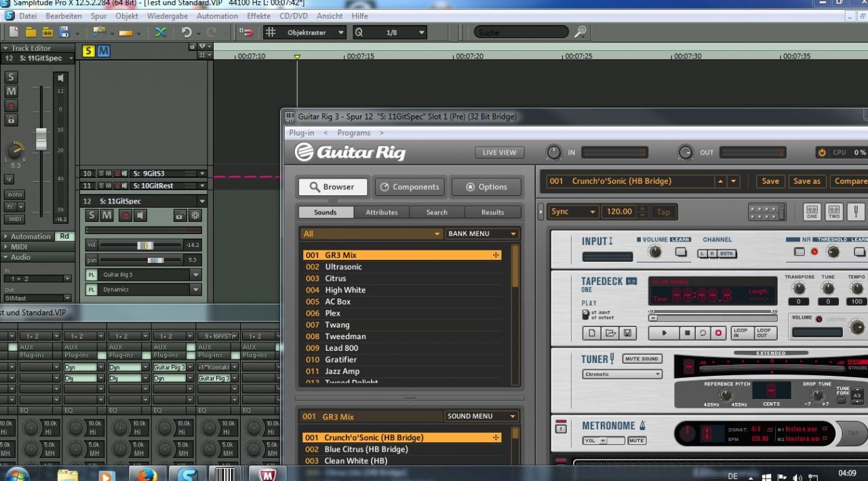Screen dimensions: 868x481
Task: Open the Chromatic tuner mode dropdown
Action: pyautogui.click(x=623, y=374)
